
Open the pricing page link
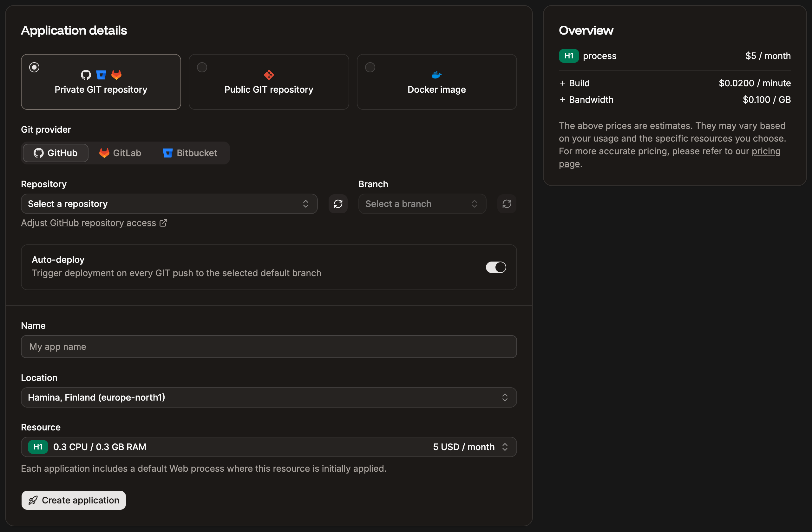point(766,151)
